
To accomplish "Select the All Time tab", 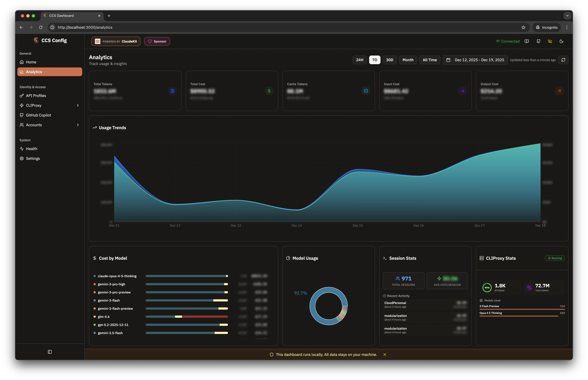I will coord(430,60).
